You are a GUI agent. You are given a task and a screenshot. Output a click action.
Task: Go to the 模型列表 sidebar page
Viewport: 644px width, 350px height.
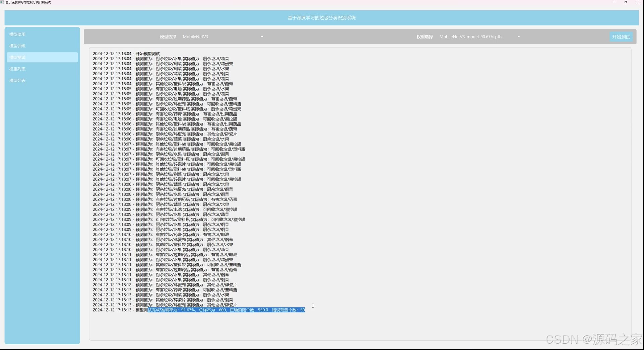(x=42, y=80)
